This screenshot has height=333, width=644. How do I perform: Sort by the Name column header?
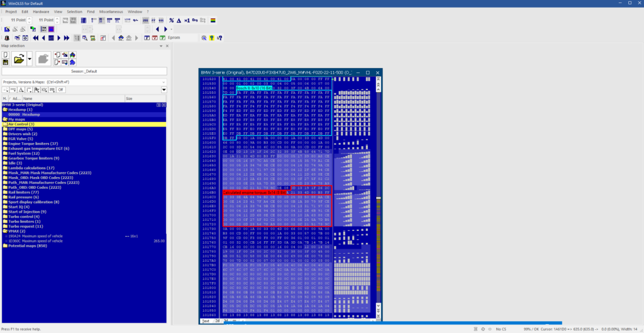[x=73, y=99]
